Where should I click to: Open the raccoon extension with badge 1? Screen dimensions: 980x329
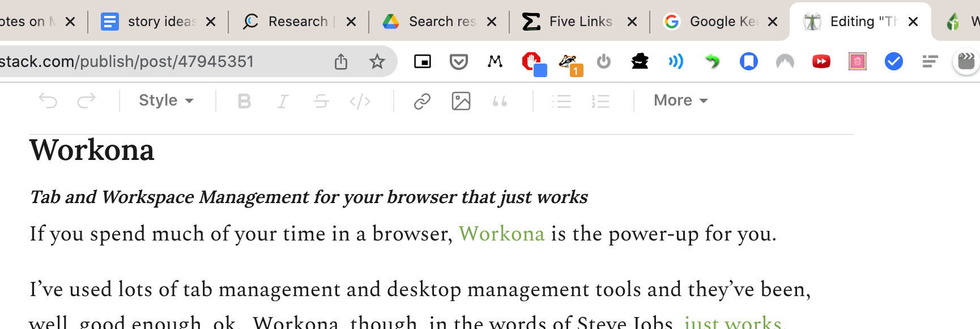coord(569,64)
